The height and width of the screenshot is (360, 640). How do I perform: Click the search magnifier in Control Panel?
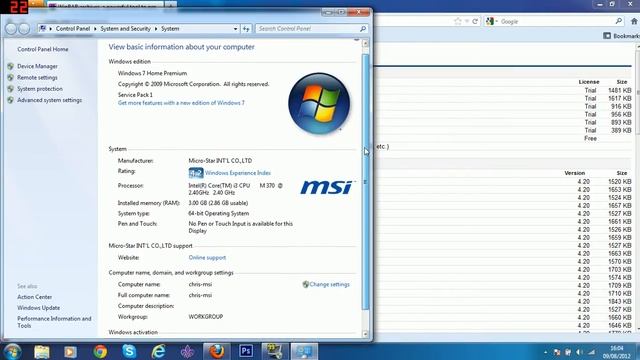click(363, 29)
